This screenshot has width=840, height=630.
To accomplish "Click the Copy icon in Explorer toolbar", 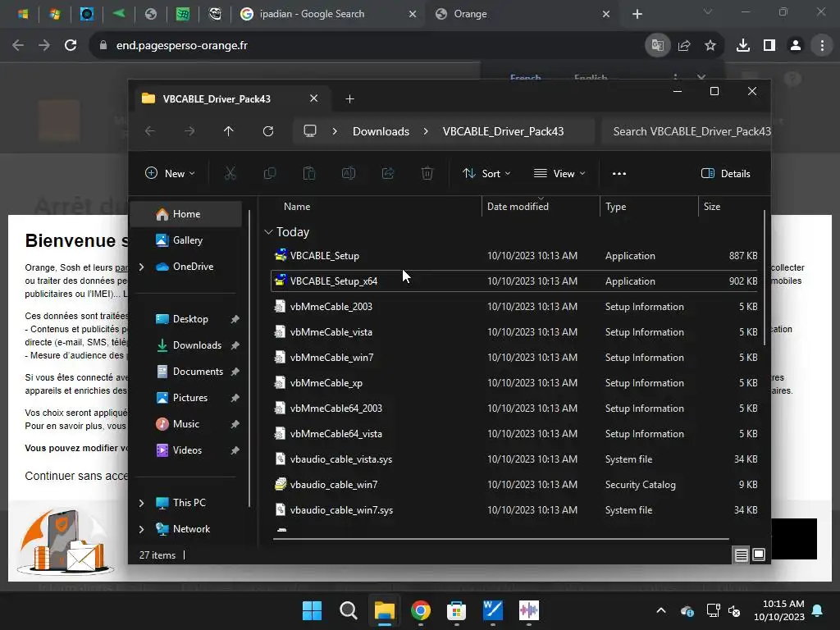I will click(269, 173).
